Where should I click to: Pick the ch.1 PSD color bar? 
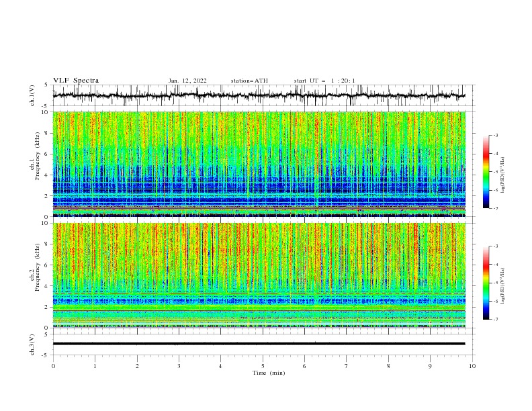click(486, 172)
